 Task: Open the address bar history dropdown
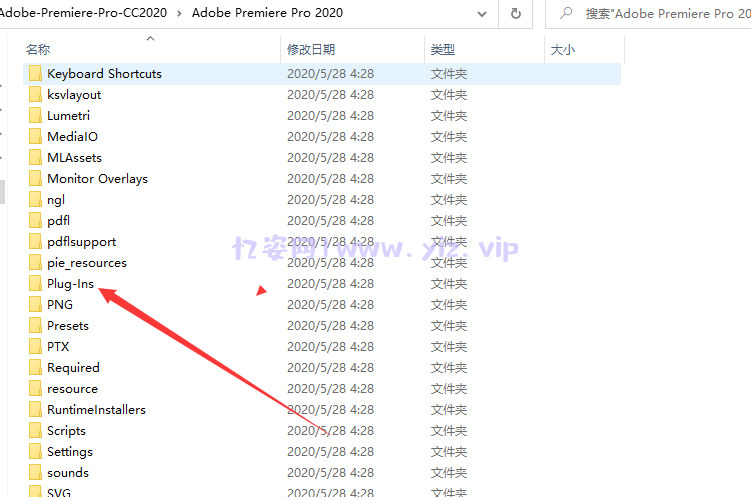click(x=482, y=14)
